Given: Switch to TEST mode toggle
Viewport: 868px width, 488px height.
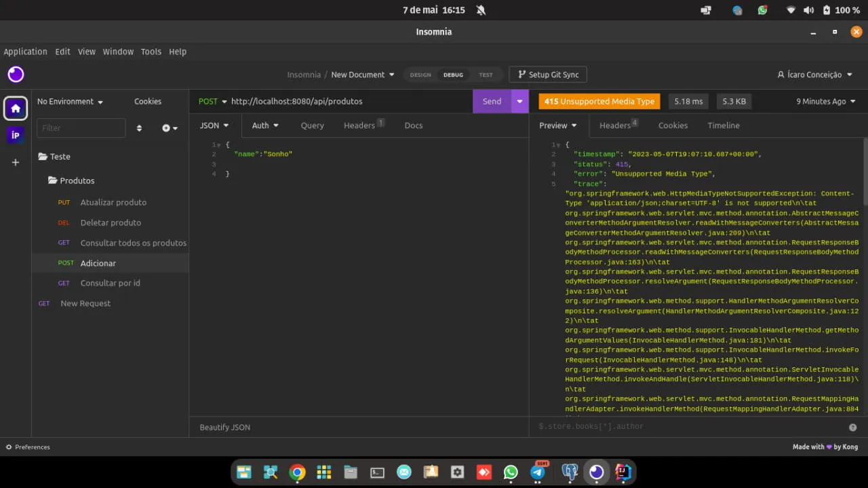Looking at the screenshot, I should [486, 75].
